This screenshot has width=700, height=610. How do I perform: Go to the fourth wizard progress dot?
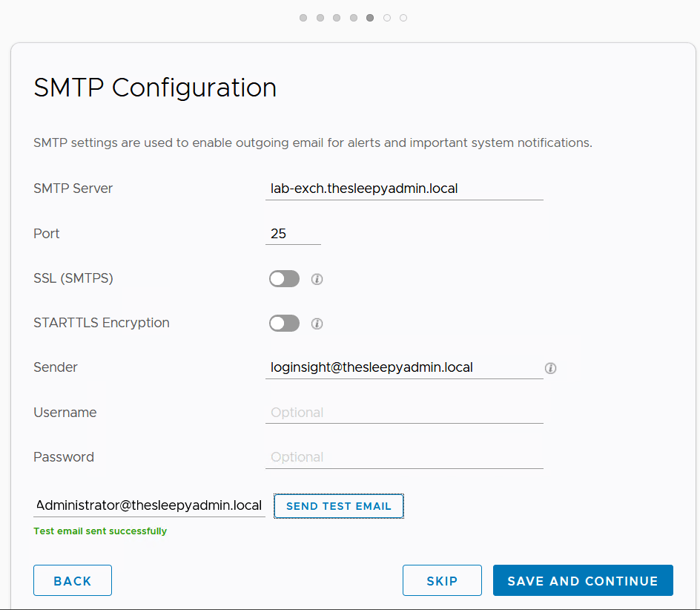point(354,18)
